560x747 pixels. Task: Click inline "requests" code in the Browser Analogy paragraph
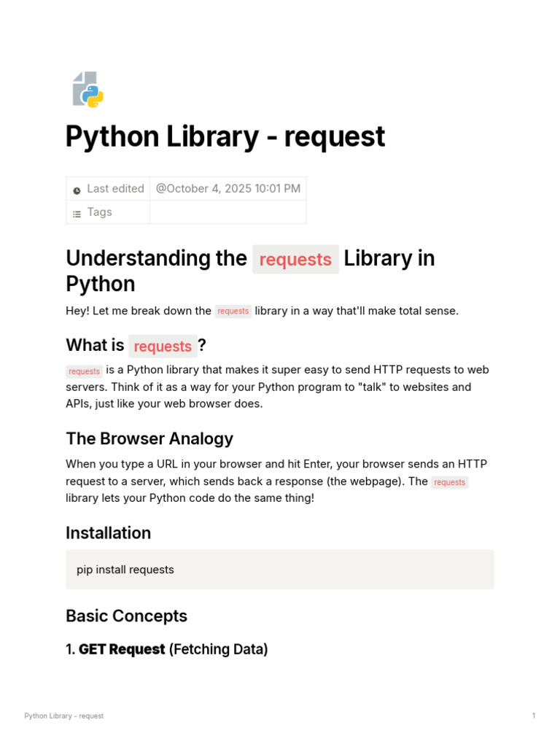pyautogui.click(x=449, y=482)
